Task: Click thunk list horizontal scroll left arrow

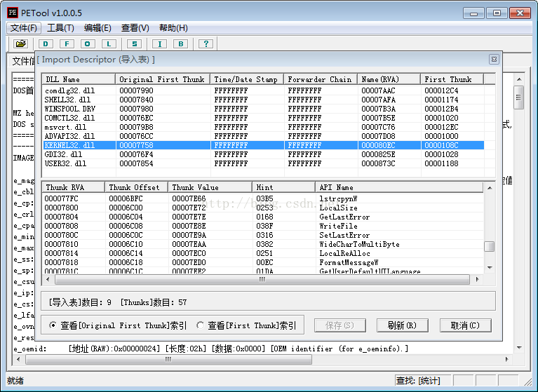Action: [x=48, y=280]
